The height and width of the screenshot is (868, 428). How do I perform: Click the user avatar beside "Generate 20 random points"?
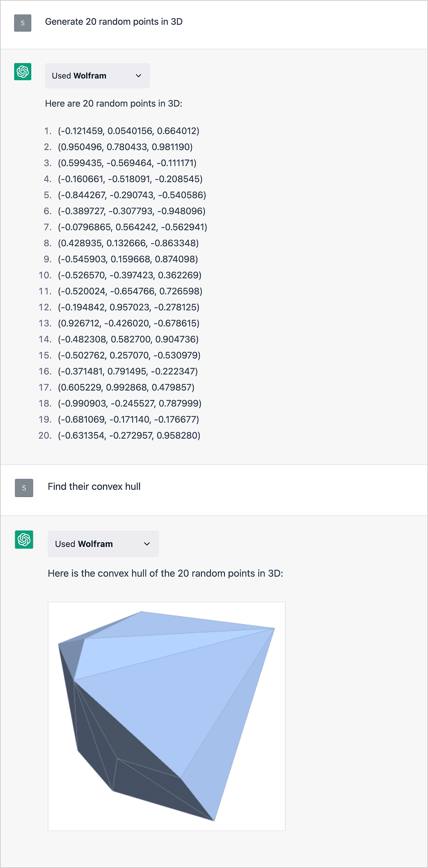tap(23, 23)
